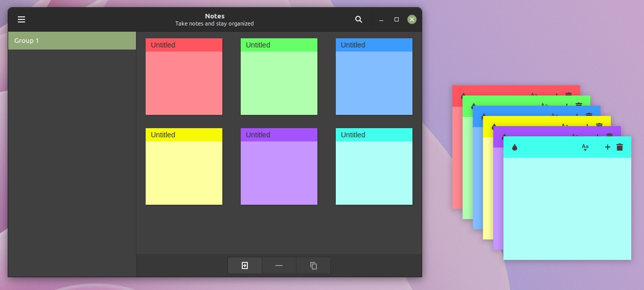This screenshot has width=644, height=290.
Task: Create a new note with the plus button
Action: (245, 265)
